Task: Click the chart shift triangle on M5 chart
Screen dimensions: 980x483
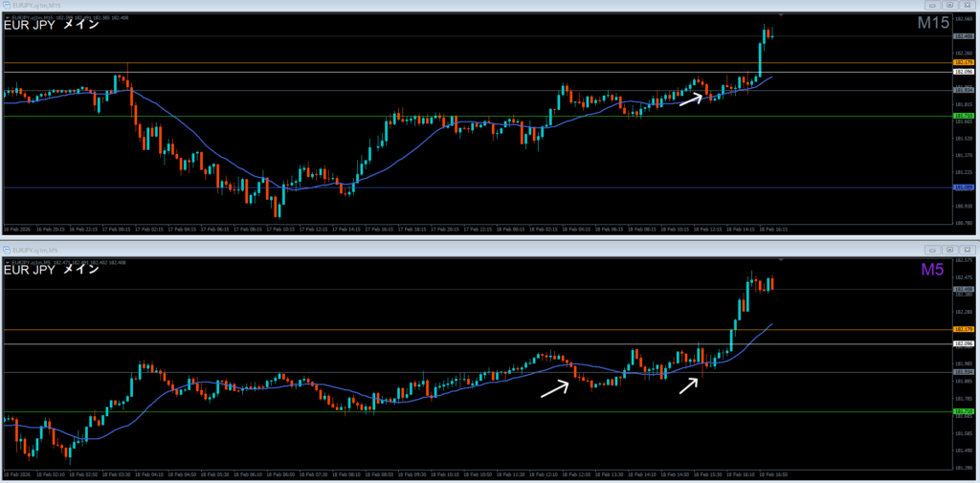Action: (781, 260)
